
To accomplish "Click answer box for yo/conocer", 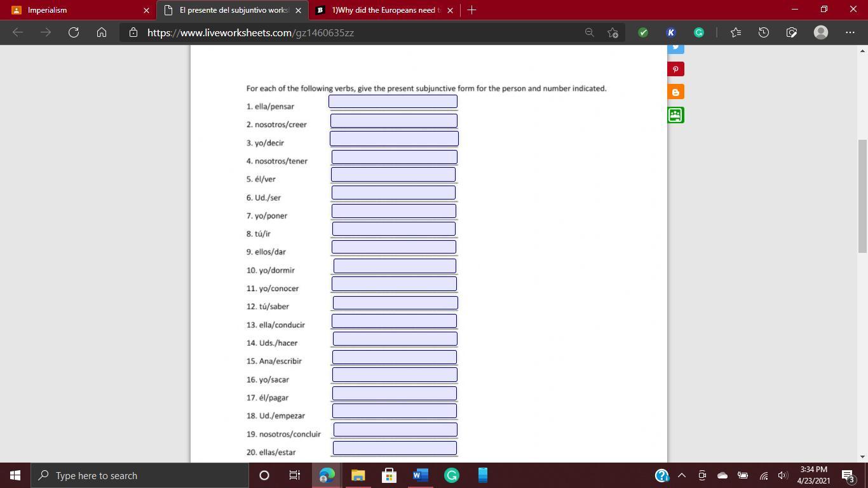I will click(394, 283).
